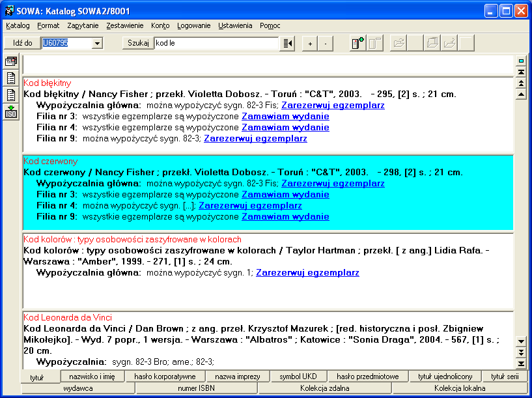Order Kod czerwony edition at Filia nr 3
The height and width of the screenshot is (398, 532).
point(285,194)
